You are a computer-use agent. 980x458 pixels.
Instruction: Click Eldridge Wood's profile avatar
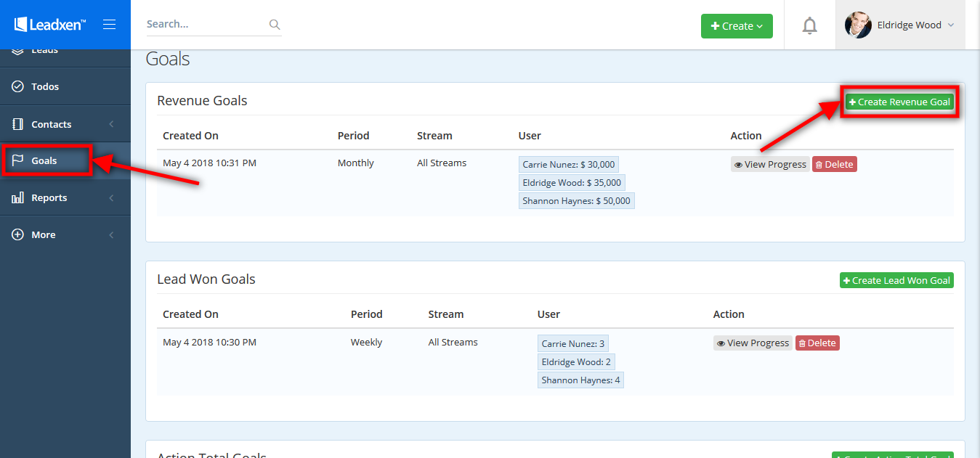coord(858,25)
